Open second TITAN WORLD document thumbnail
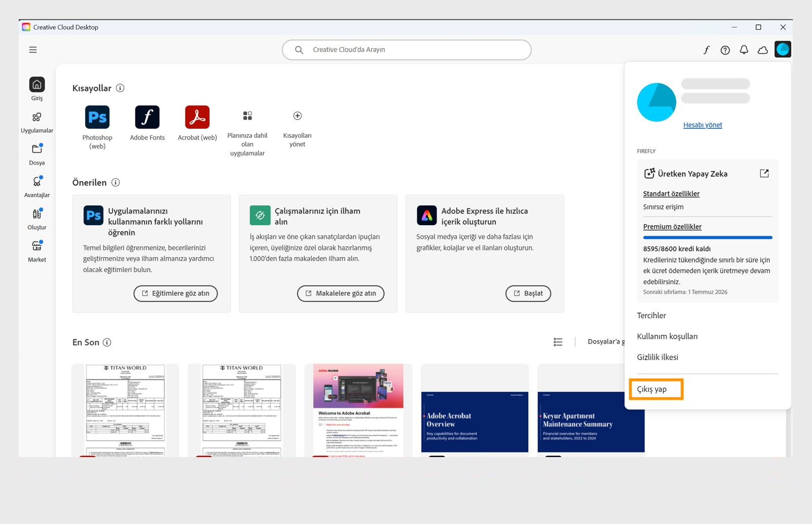 (x=242, y=410)
